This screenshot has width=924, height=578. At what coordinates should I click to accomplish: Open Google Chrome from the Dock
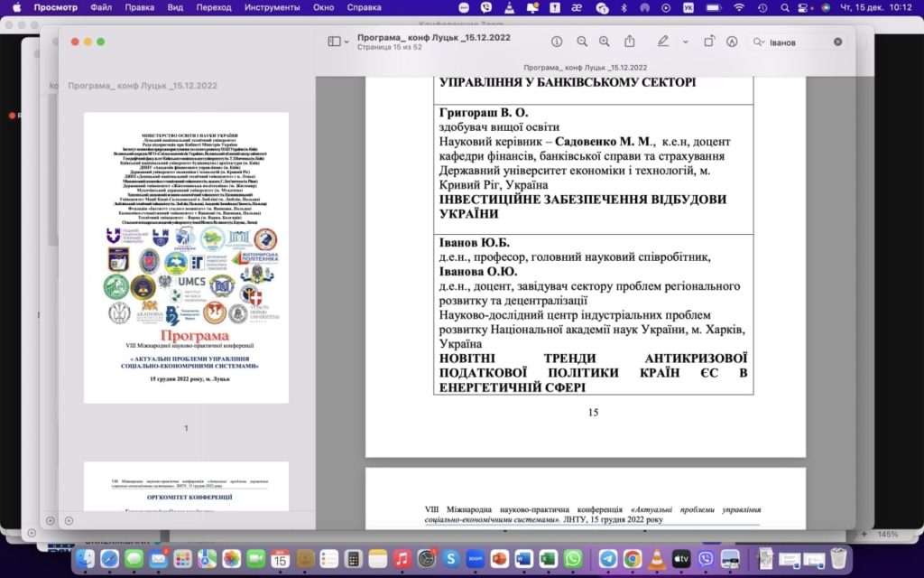[633, 558]
